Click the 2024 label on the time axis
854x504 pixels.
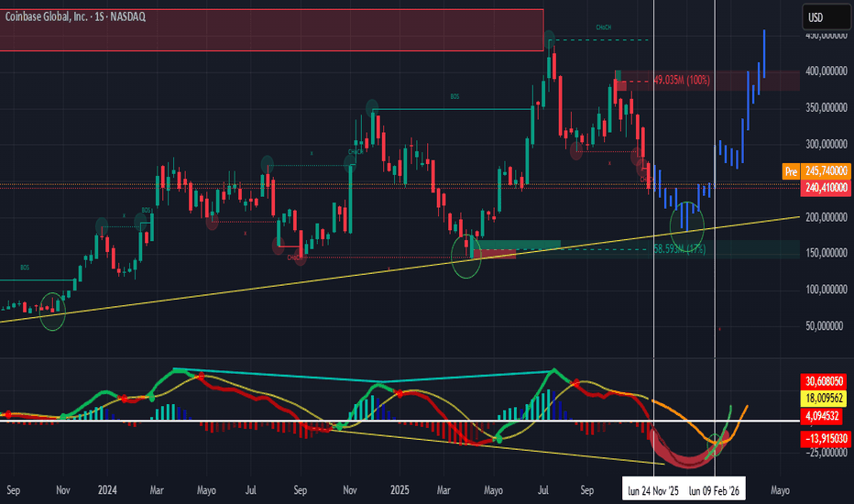point(106,488)
